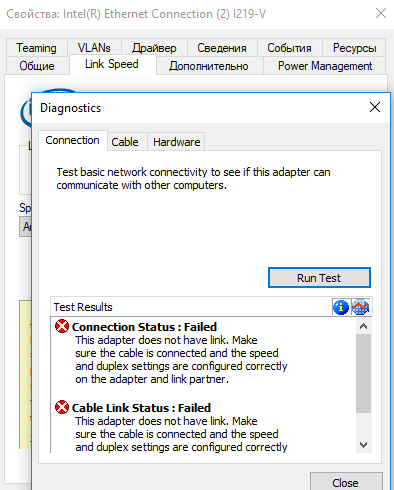
Task: Switch to the Cable tab
Action: click(125, 142)
